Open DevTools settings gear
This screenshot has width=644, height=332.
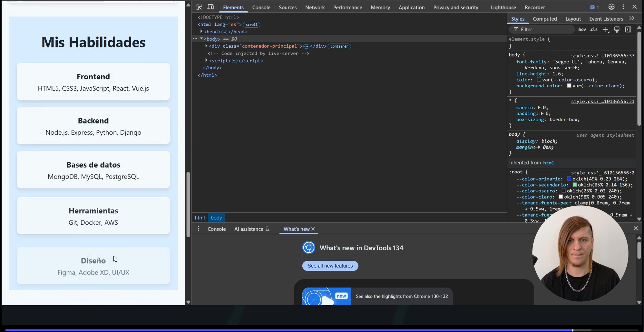click(x=611, y=7)
